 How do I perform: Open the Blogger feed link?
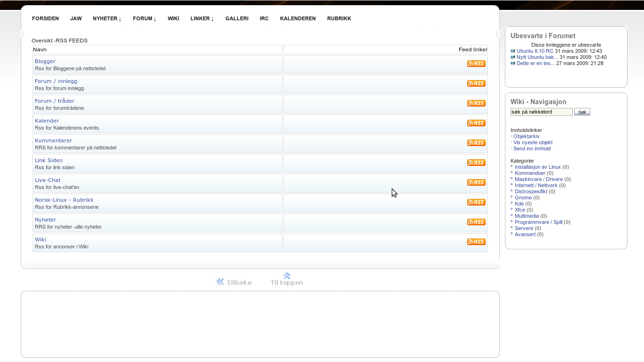pos(45,61)
